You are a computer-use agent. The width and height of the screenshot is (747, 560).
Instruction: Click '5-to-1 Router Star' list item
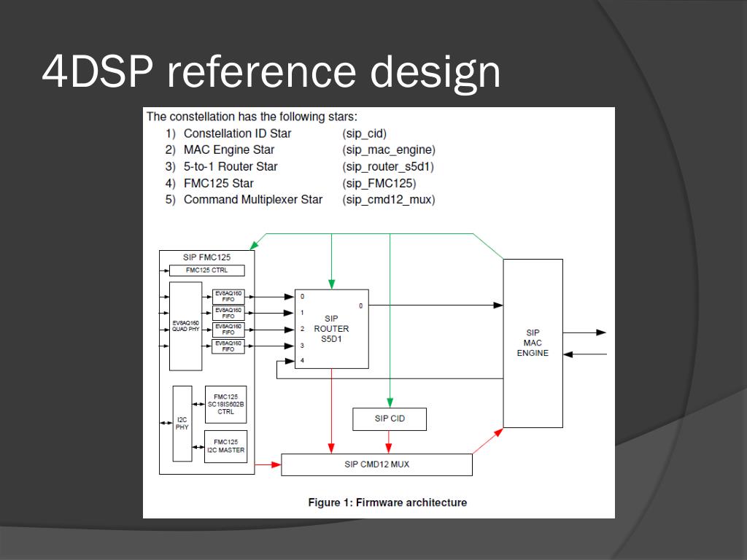(231, 166)
